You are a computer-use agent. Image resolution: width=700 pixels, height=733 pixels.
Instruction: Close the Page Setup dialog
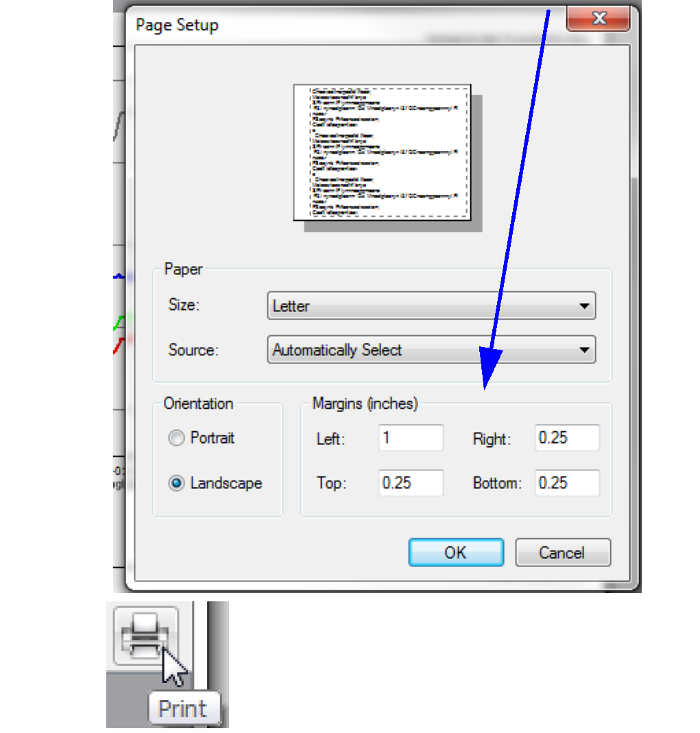click(x=599, y=18)
